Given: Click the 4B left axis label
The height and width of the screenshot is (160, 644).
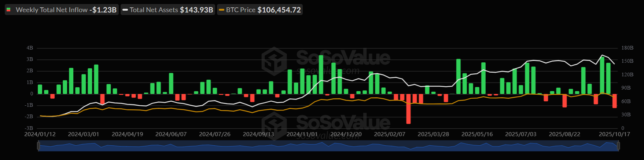Looking at the screenshot, I should (x=30, y=48).
